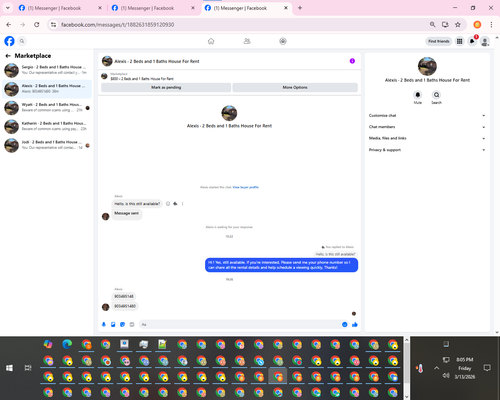Viewport: 500px width, 400px height.
Task: Toggle conversation information purple icon
Action: click(352, 61)
